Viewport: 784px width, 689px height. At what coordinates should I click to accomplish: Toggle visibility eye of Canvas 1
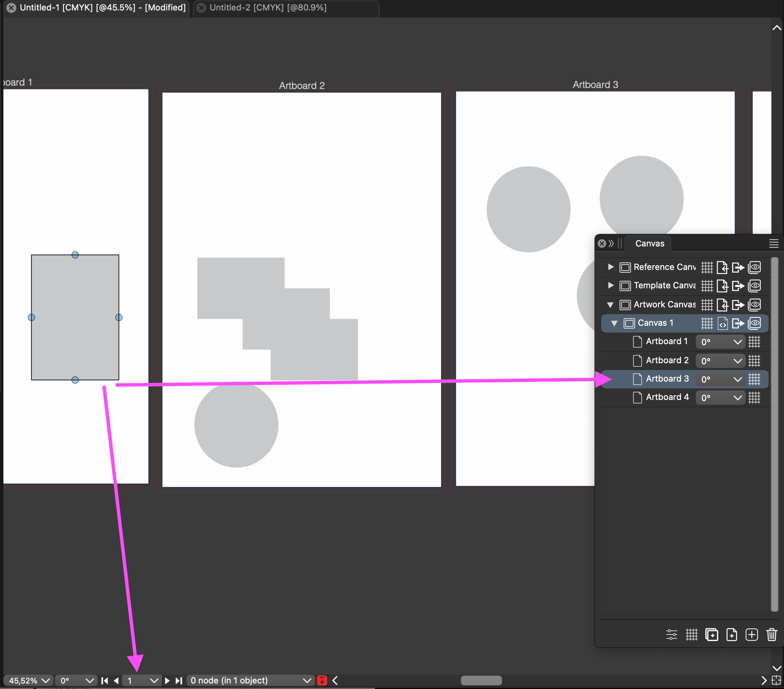click(754, 323)
